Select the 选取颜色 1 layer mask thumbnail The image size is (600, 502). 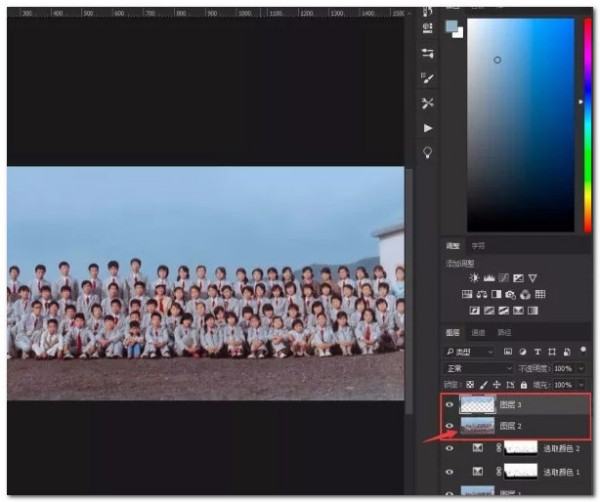click(x=521, y=471)
